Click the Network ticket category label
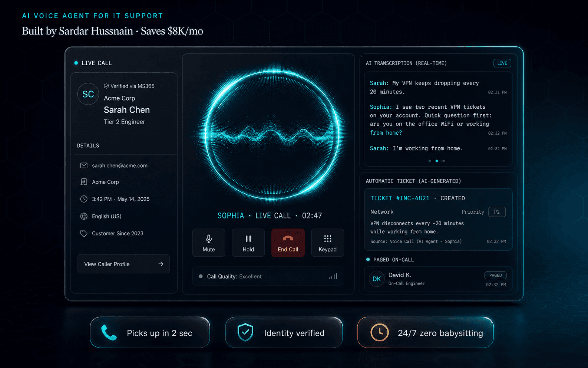Screen dimensions: 588x368 point(382,212)
